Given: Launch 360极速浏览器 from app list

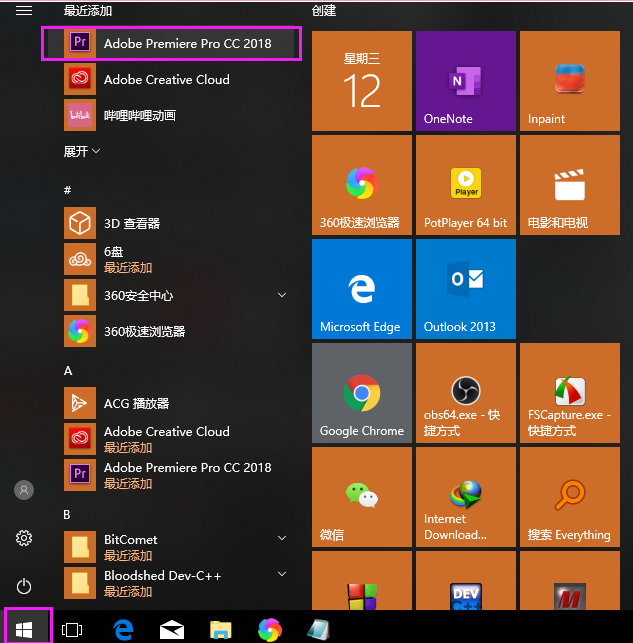Looking at the screenshot, I should 171,331.
